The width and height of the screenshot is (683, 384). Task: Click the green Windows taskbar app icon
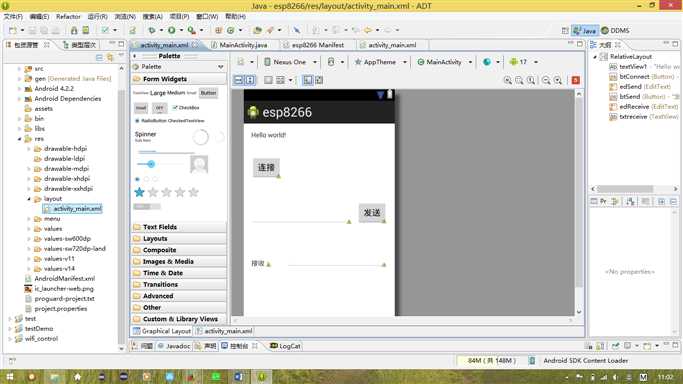(x=216, y=377)
